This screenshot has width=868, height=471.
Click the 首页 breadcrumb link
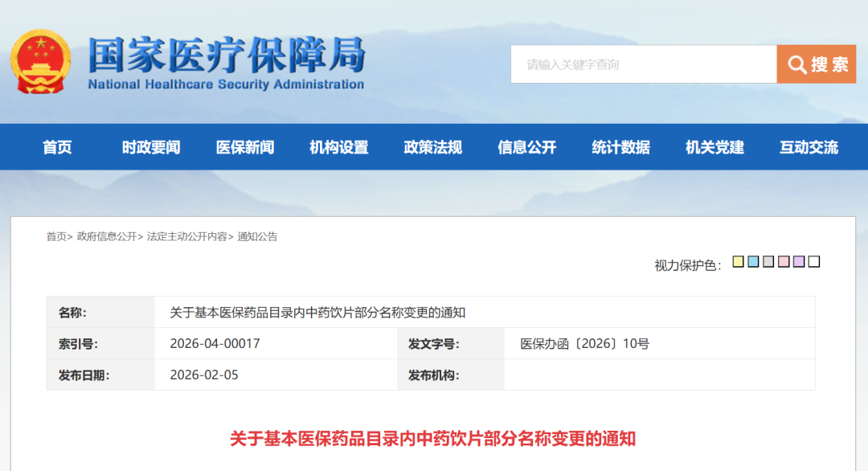pyautogui.click(x=56, y=236)
